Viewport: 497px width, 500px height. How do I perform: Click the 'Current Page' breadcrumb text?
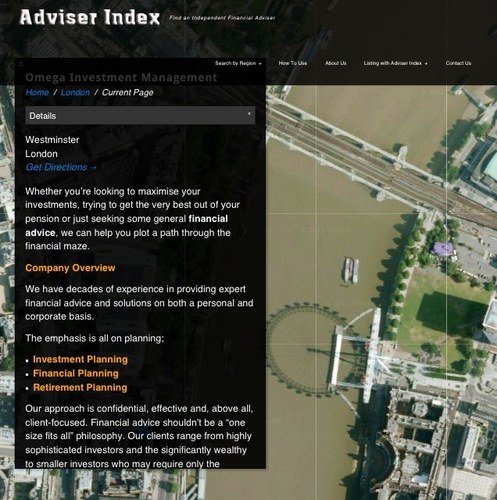click(x=128, y=93)
